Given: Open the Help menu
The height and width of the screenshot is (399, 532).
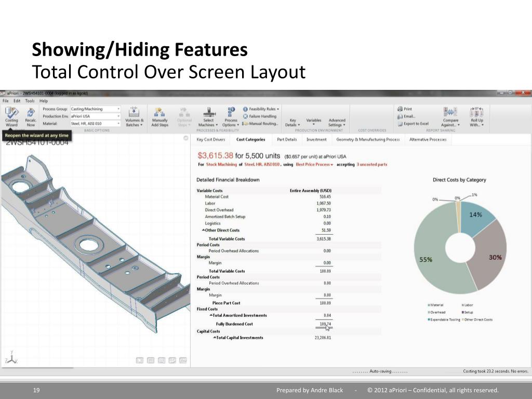Looking at the screenshot, I should (44, 101).
